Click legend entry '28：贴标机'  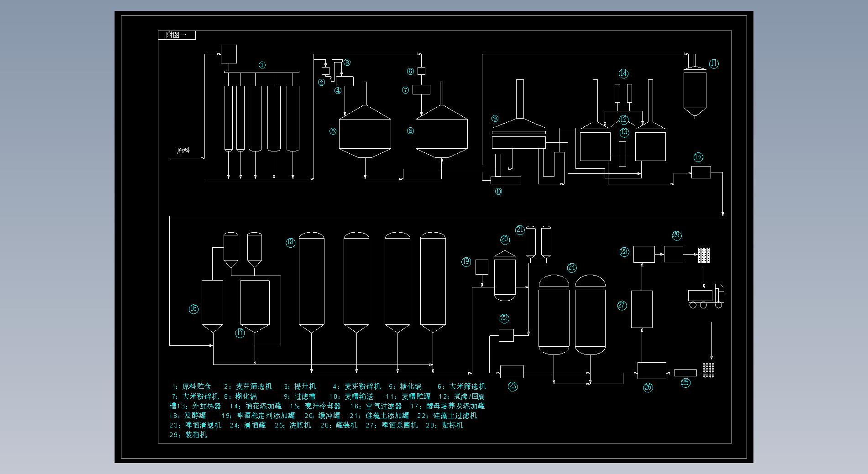click(x=444, y=425)
